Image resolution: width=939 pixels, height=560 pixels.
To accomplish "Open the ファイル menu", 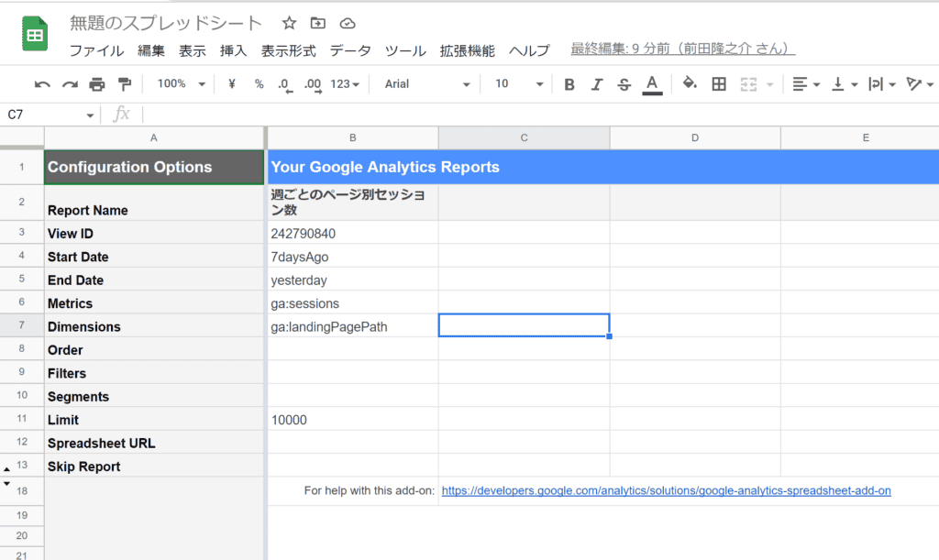I will click(97, 50).
